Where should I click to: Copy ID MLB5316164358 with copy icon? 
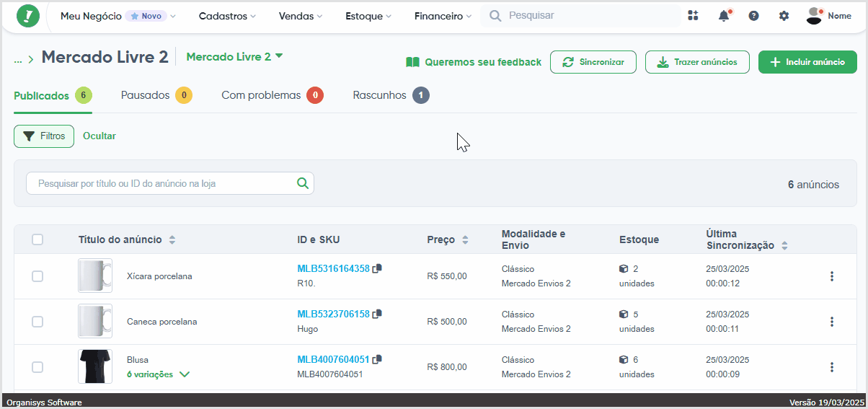click(377, 268)
